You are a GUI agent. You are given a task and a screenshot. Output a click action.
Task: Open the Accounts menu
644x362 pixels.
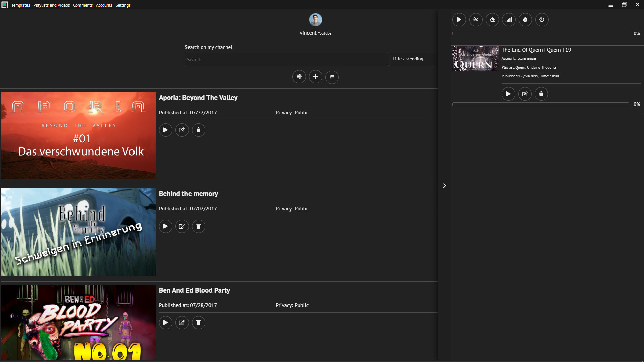pyautogui.click(x=104, y=5)
